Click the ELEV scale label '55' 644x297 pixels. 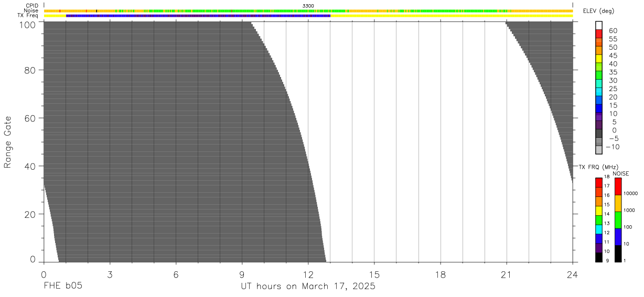point(613,39)
